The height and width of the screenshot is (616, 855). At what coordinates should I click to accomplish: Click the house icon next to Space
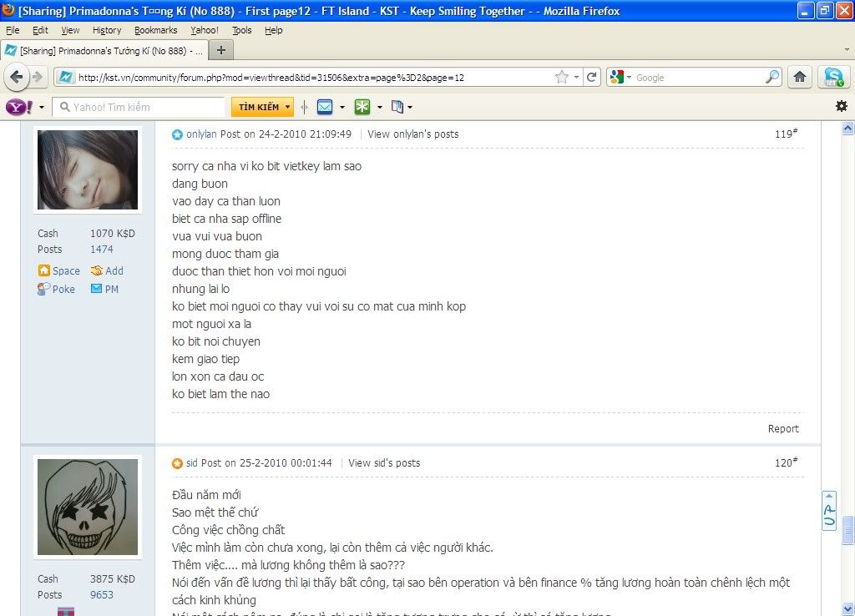(44, 270)
